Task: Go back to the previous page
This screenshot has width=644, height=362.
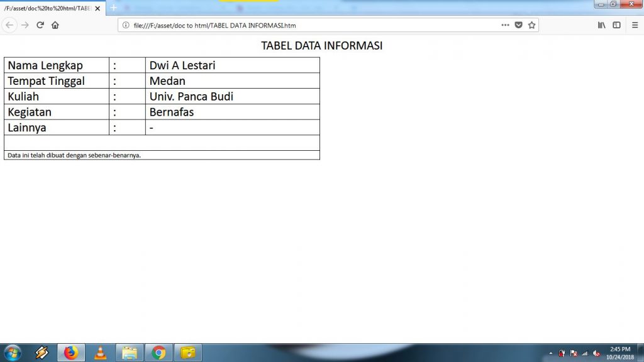Action: (9, 25)
